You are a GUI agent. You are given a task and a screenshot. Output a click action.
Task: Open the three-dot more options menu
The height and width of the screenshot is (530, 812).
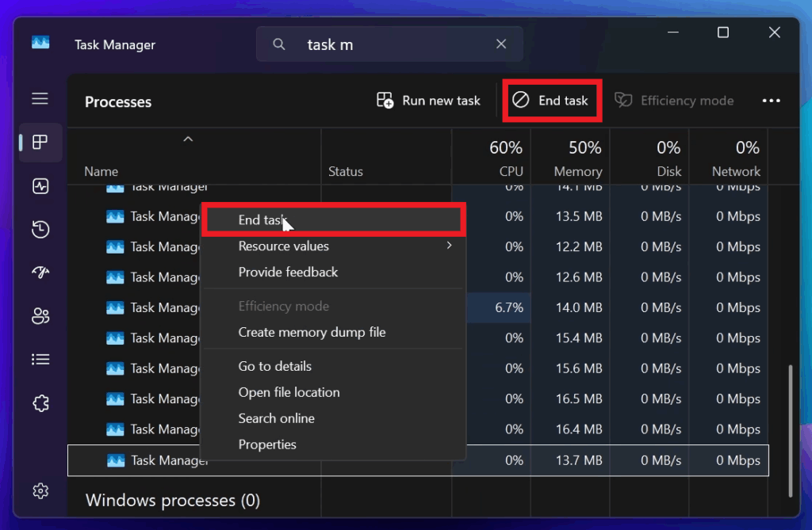[771, 101]
